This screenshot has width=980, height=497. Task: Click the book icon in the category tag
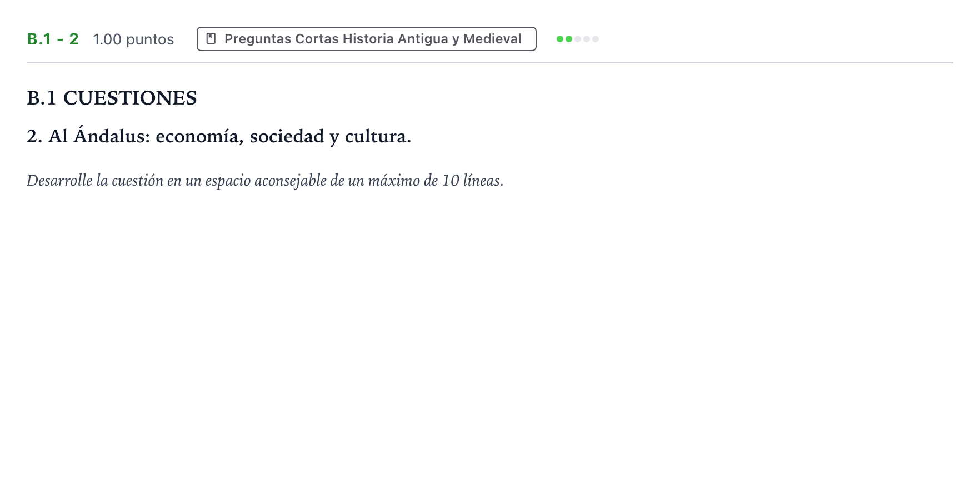tap(211, 38)
